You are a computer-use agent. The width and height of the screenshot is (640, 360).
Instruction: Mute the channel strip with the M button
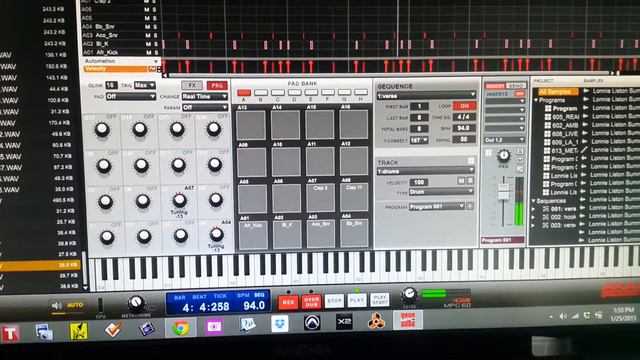(x=520, y=160)
